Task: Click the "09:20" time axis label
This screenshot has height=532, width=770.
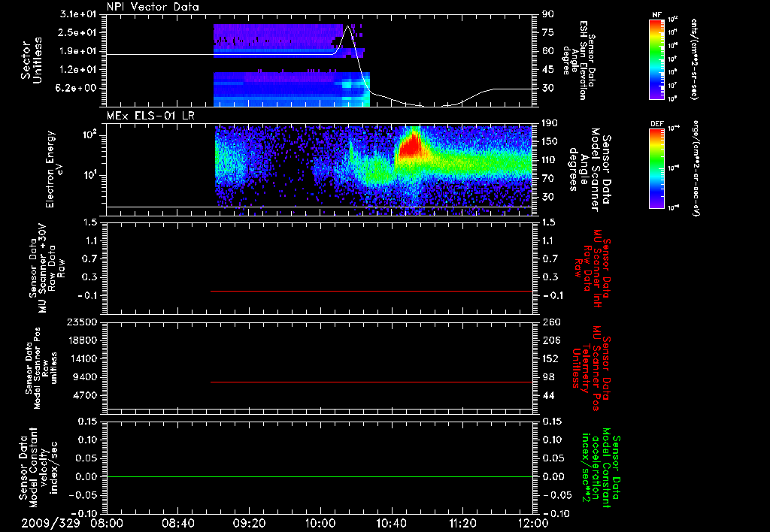Action: pos(249,524)
